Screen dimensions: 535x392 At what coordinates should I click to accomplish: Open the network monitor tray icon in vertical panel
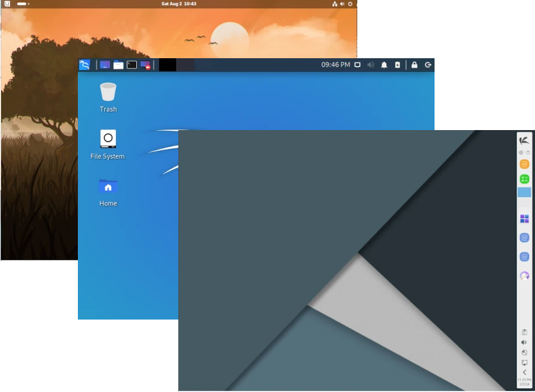click(x=524, y=363)
